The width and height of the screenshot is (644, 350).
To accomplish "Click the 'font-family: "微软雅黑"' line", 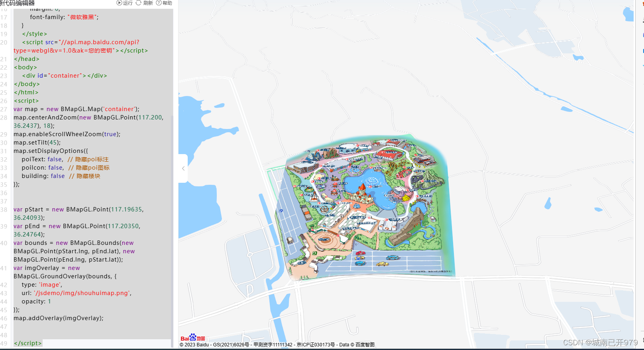I will (64, 17).
